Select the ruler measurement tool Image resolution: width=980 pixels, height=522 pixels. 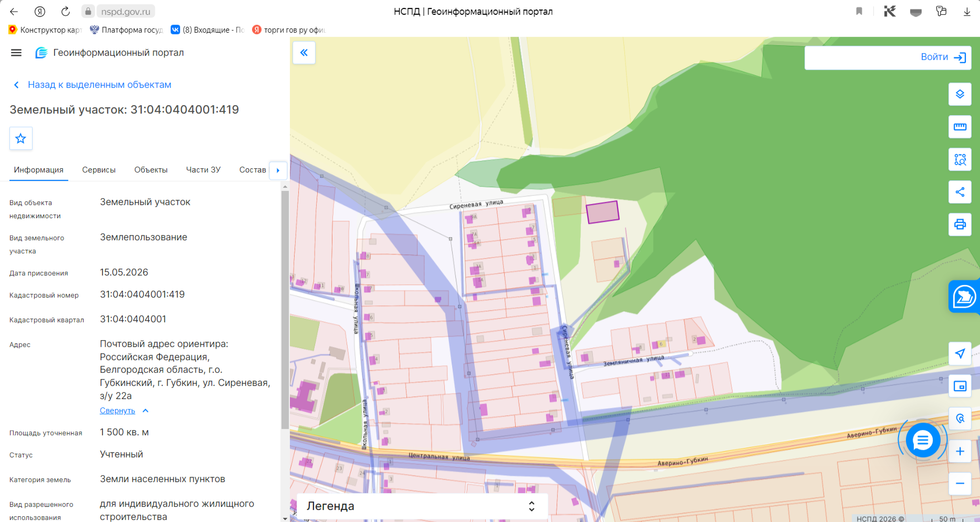point(960,127)
